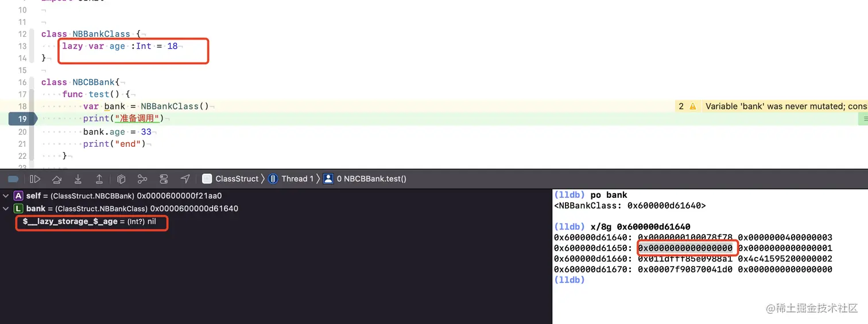Open Debug Memory Graph icon

click(x=142, y=179)
